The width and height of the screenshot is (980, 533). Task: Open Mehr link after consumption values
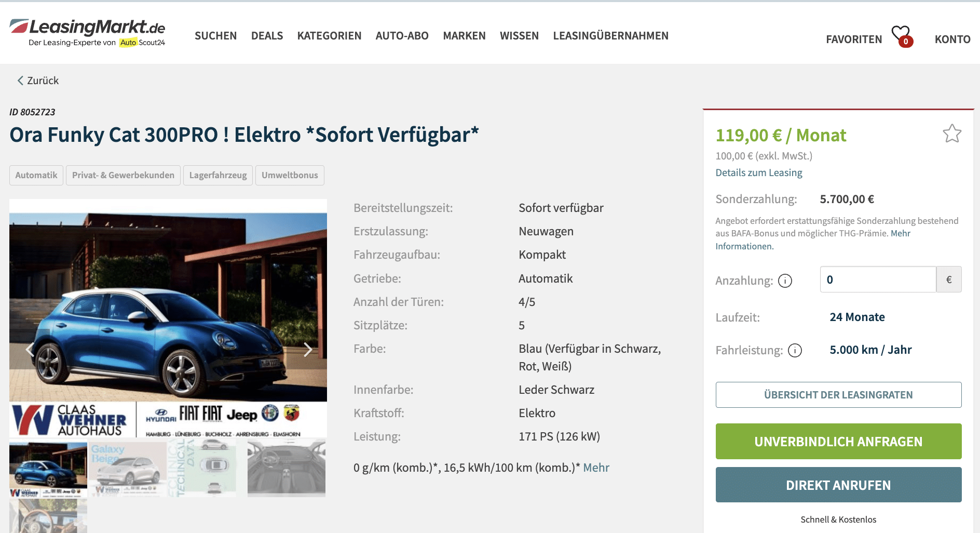(x=596, y=468)
